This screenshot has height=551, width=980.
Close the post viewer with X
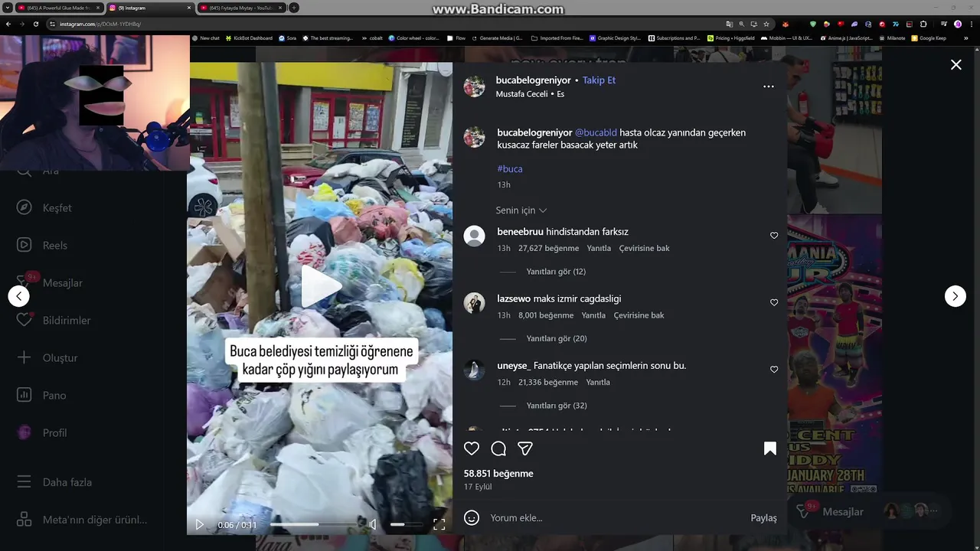(955, 65)
